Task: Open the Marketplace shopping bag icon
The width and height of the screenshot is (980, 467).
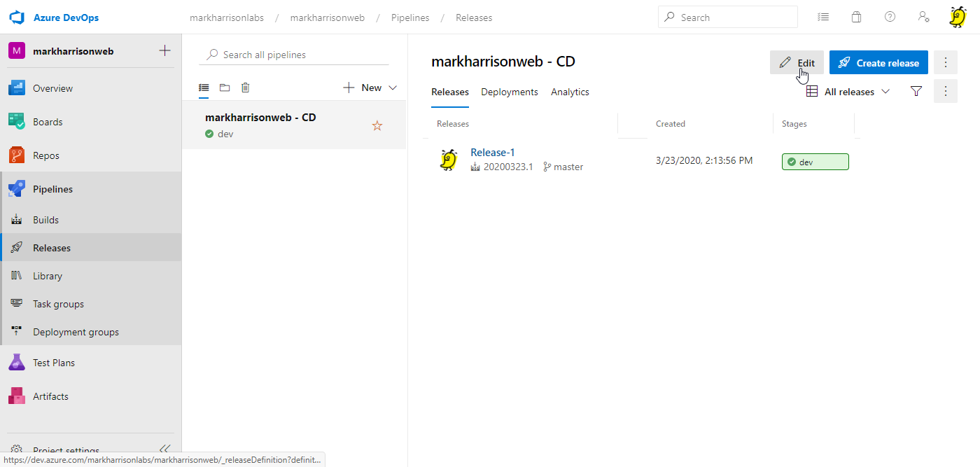Action: (x=856, y=18)
